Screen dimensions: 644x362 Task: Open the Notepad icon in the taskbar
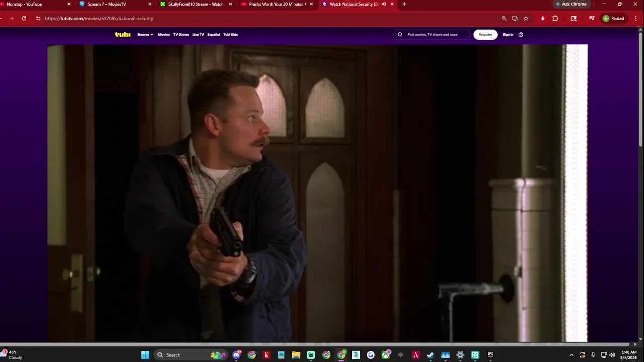coord(281,355)
